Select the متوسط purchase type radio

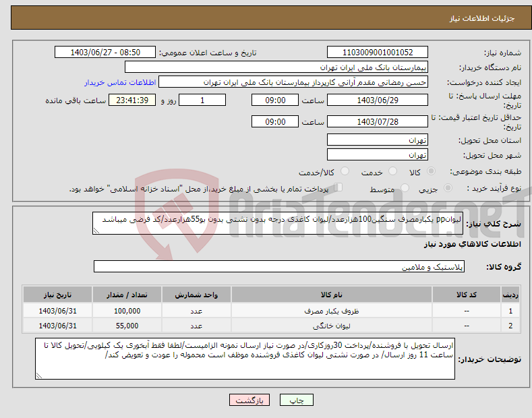(405, 188)
